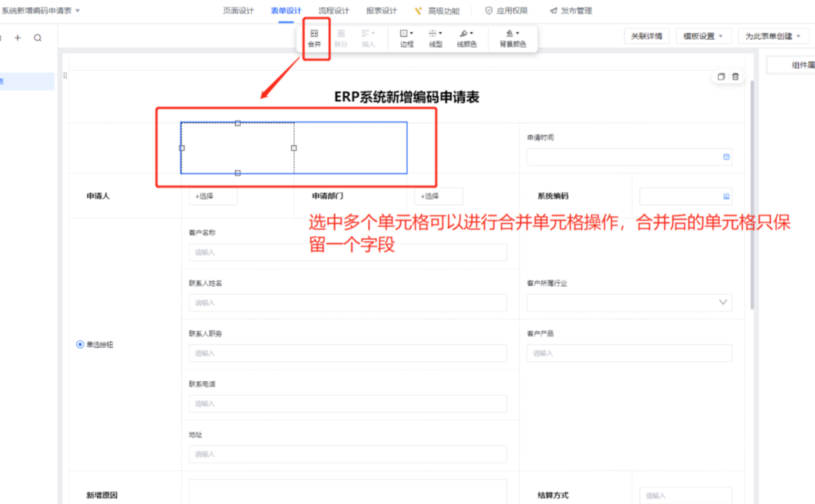This screenshot has width=815, height=504.
Task: Click the 合并 (merge cells) toolbar icon
Action: [x=314, y=38]
